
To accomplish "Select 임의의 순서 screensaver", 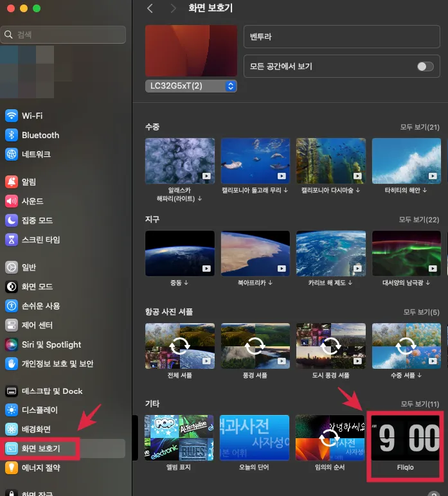I will click(330, 438).
